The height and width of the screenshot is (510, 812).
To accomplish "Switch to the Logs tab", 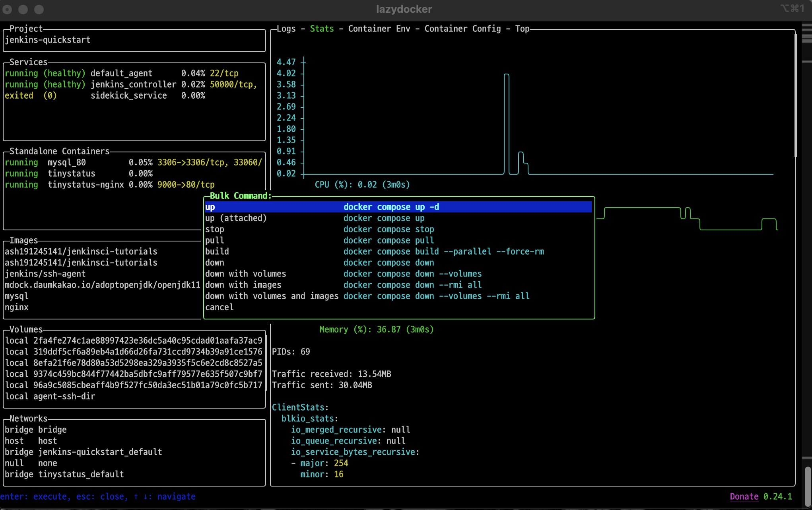I will (x=286, y=29).
